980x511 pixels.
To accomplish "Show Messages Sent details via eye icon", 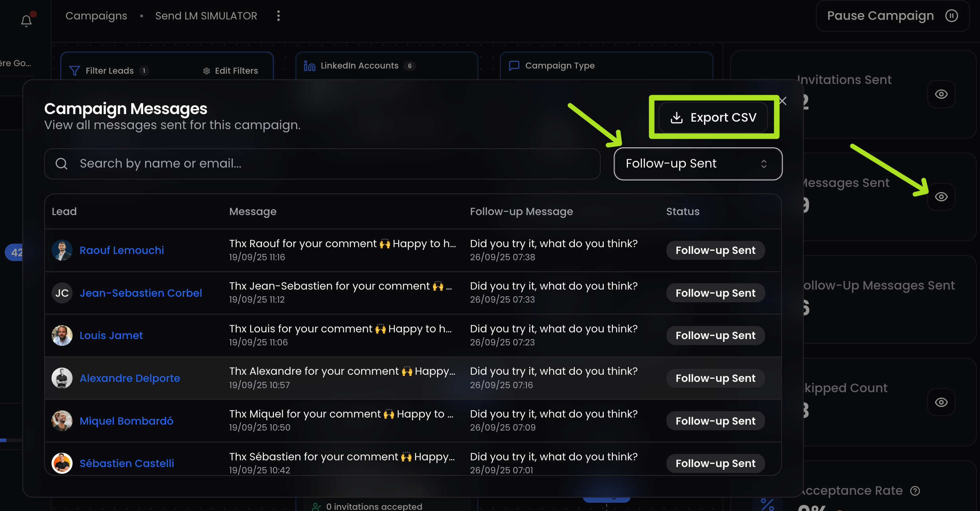I will [x=942, y=197].
